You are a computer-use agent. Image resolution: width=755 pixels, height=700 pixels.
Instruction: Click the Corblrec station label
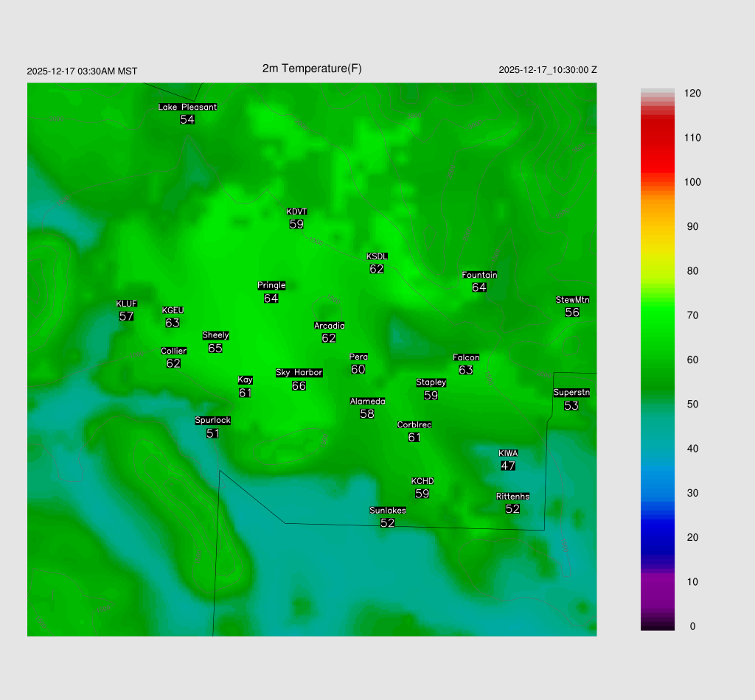tap(414, 425)
